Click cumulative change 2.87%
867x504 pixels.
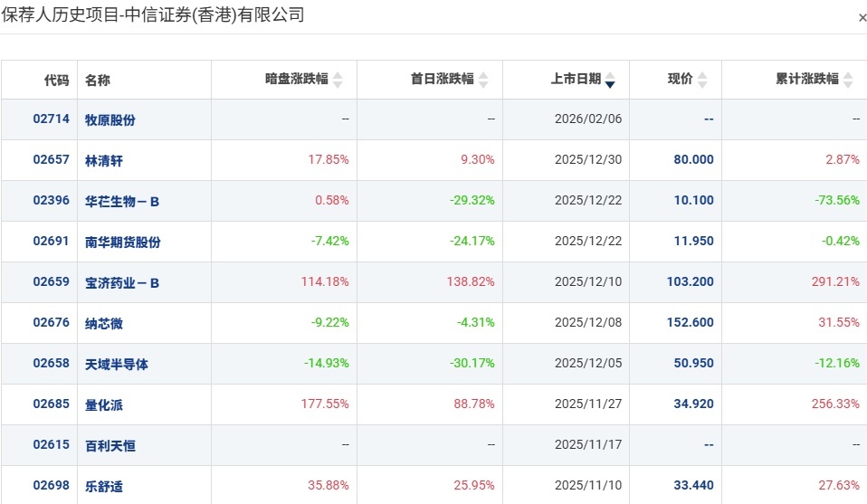[x=843, y=160]
